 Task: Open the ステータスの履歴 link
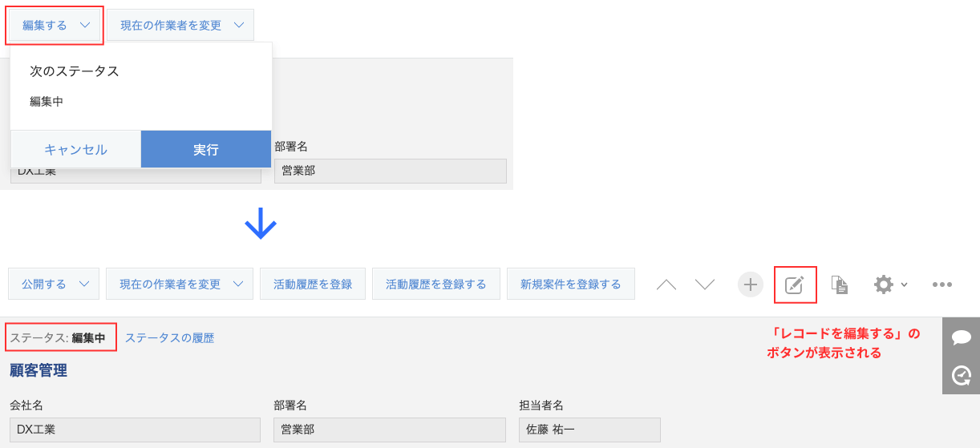tap(169, 337)
